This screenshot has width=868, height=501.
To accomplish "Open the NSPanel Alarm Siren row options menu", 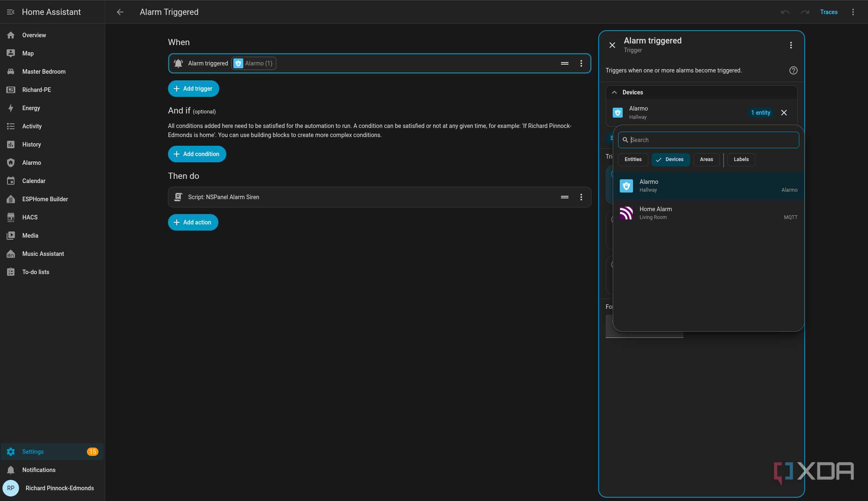I will [x=581, y=197].
